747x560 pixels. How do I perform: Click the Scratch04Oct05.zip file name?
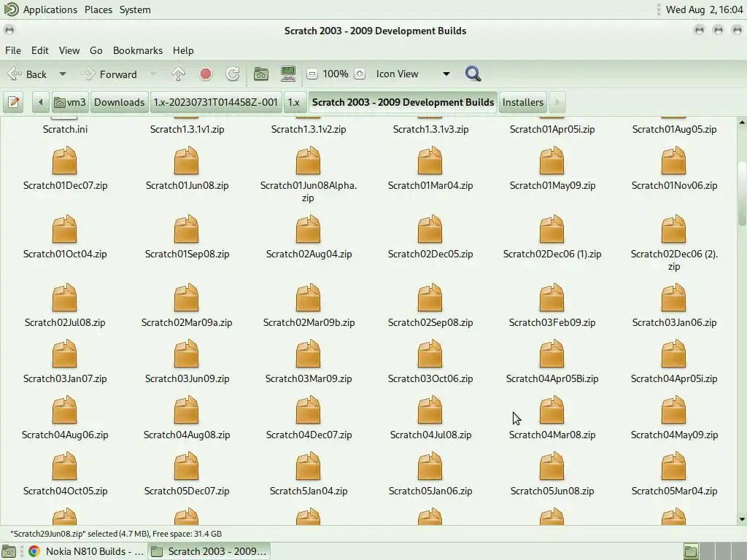click(x=65, y=491)
